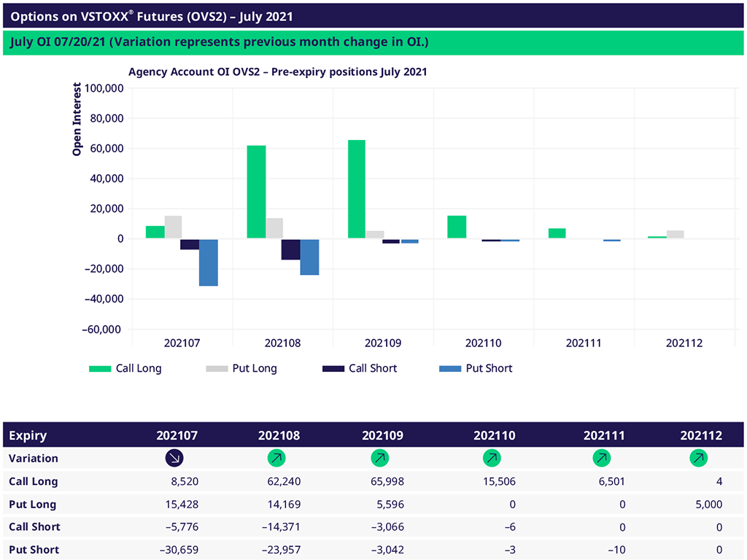Click the Call Long row label
This screenshot has width=747, height=560.
tap(33, 481)
